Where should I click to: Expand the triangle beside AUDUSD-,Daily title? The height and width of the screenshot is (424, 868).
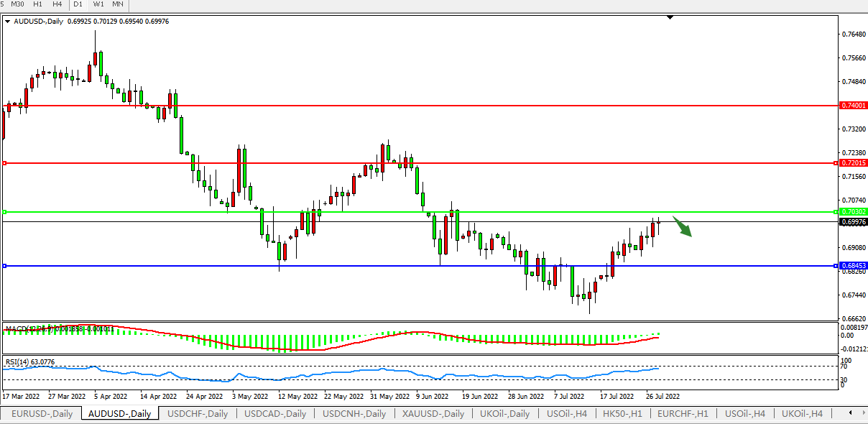point(7,22)
